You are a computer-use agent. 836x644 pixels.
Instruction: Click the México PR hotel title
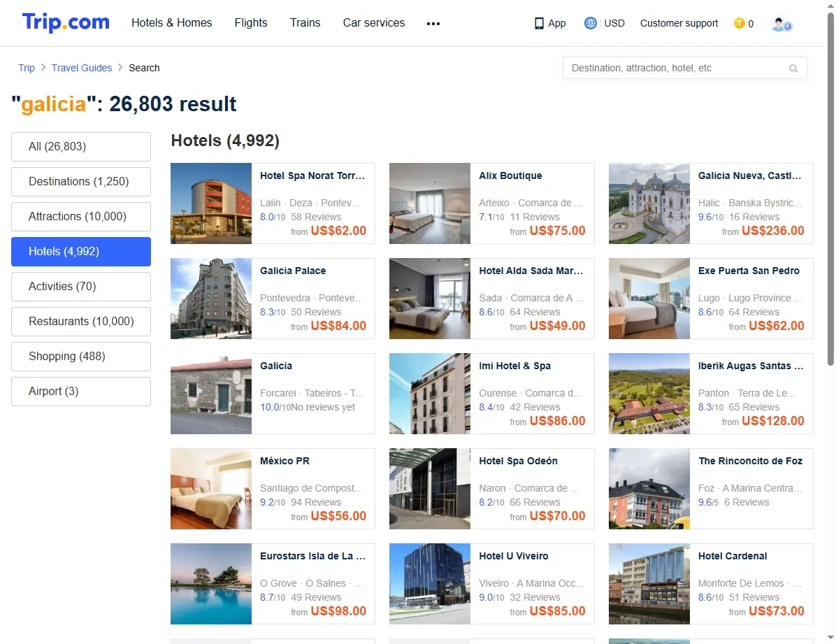click(284, 461)
